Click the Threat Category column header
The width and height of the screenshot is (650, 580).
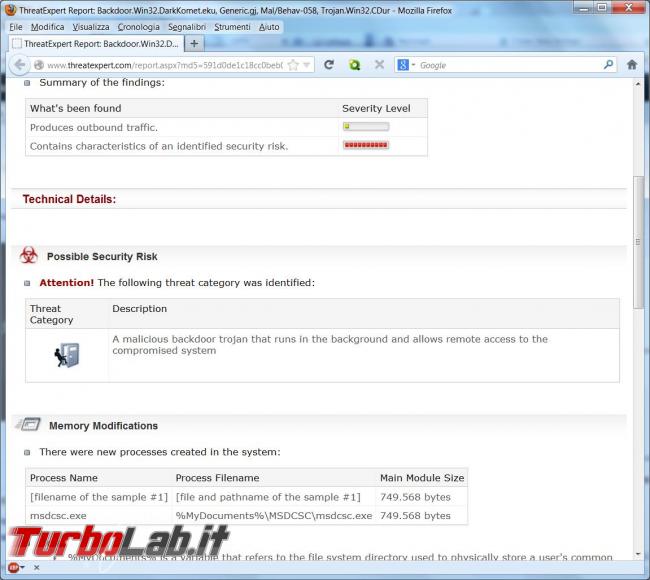(x=51, y=314)
